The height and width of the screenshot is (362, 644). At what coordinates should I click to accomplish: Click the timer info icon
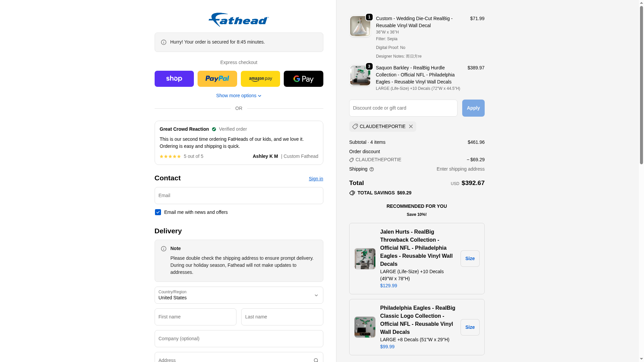pyautogui.click(x=164, y=42)
